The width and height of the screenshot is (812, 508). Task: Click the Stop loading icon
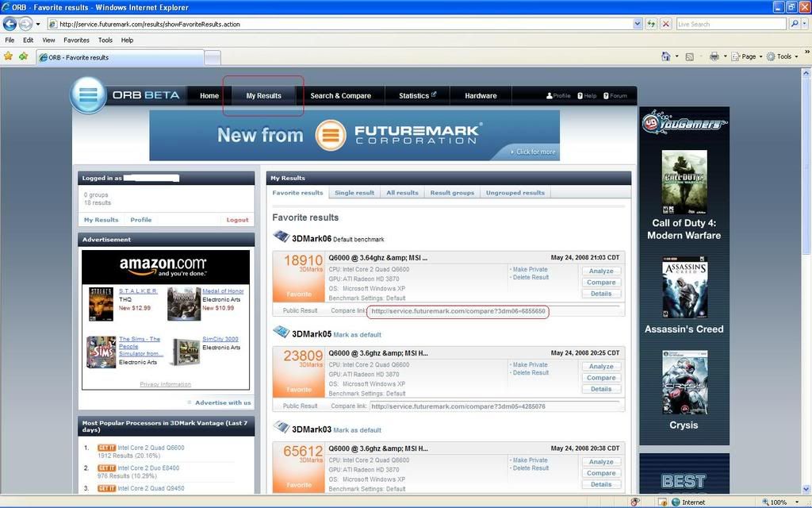point(665,24)
